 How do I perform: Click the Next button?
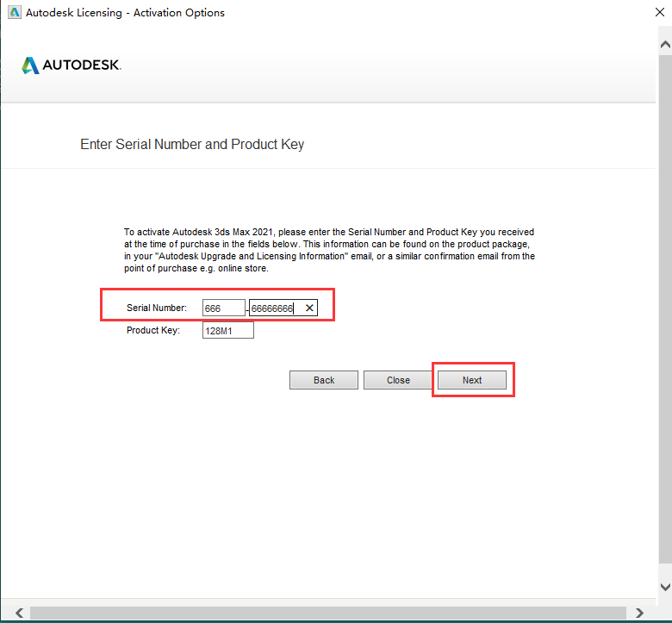click(472, 380)
